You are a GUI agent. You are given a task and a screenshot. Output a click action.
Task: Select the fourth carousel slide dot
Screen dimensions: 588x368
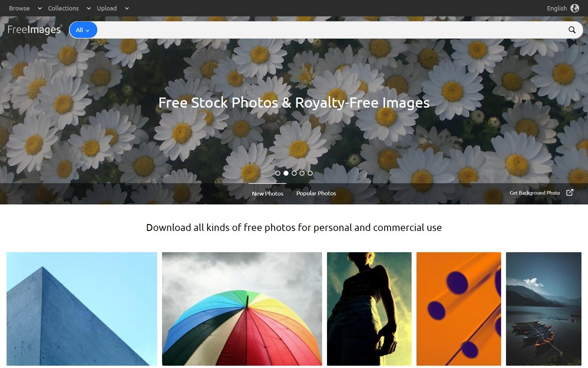[x=302, y=173]
